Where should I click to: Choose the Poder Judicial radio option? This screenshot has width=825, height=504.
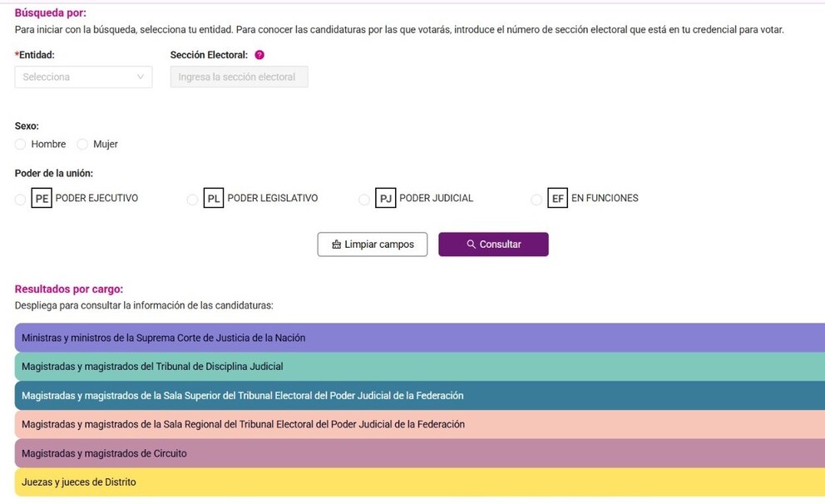tap(364, 200)
